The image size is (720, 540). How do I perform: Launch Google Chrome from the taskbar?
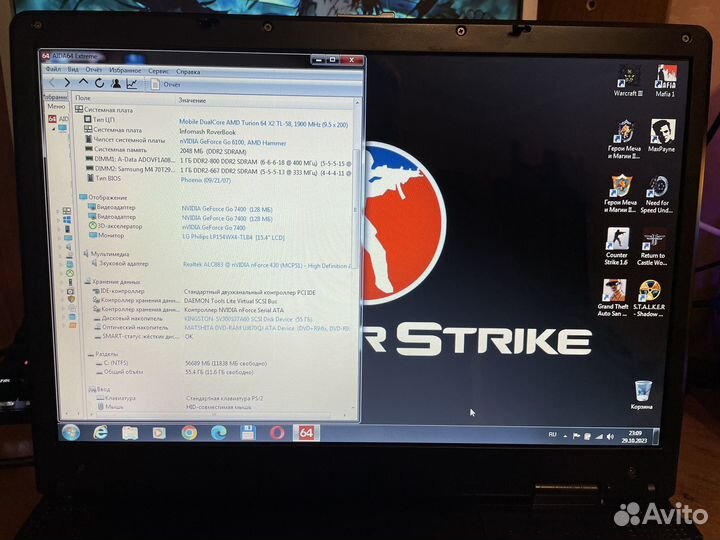click(189, 433)
